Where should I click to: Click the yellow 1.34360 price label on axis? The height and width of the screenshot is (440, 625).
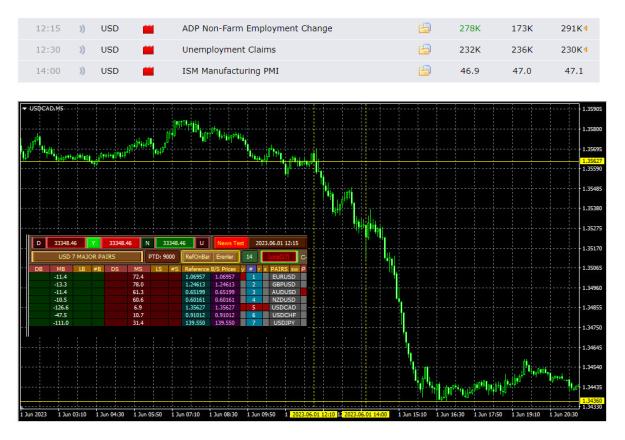593,401
